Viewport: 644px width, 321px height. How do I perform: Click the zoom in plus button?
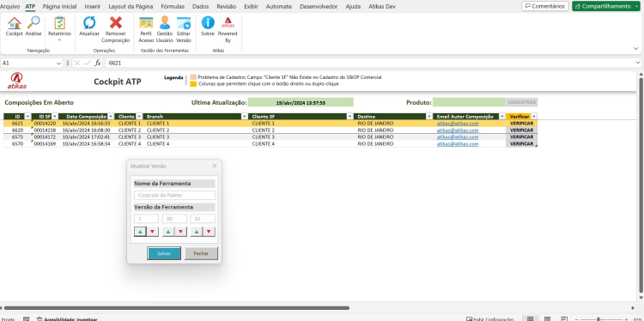625,319
